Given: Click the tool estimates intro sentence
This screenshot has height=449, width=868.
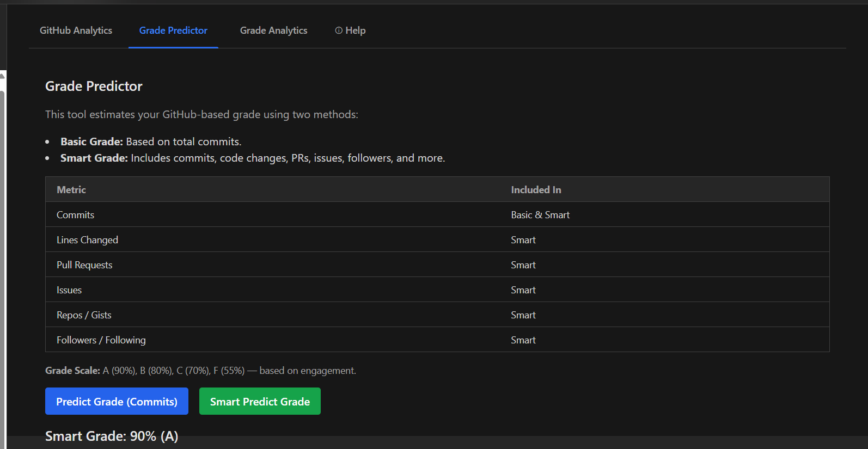Looking at the screenshot, I should tap(201, 114).
